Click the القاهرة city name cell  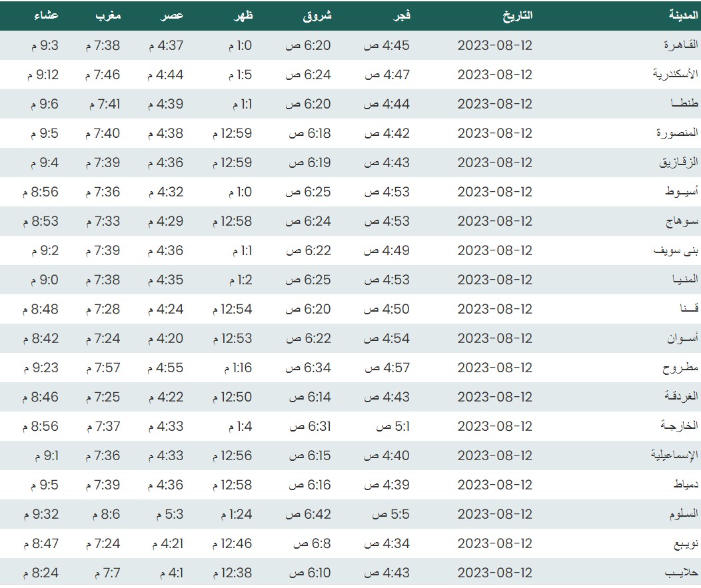680,45
